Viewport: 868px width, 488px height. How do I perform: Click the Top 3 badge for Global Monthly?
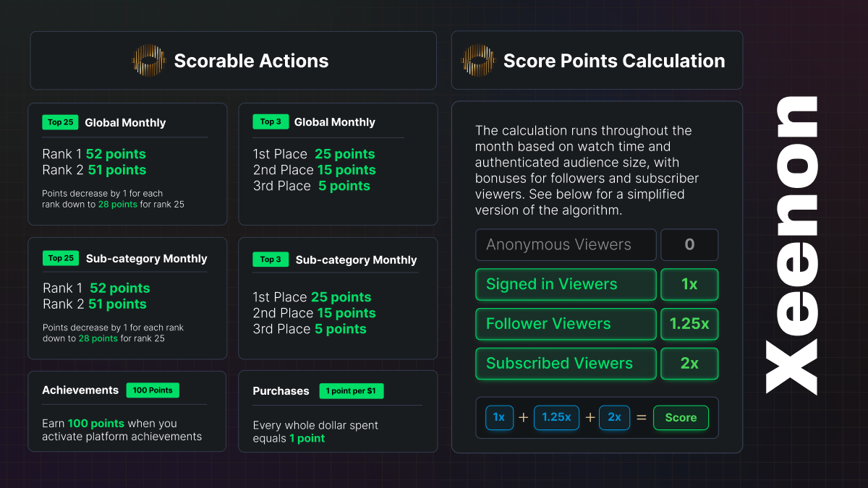click(x=271, y=121)
